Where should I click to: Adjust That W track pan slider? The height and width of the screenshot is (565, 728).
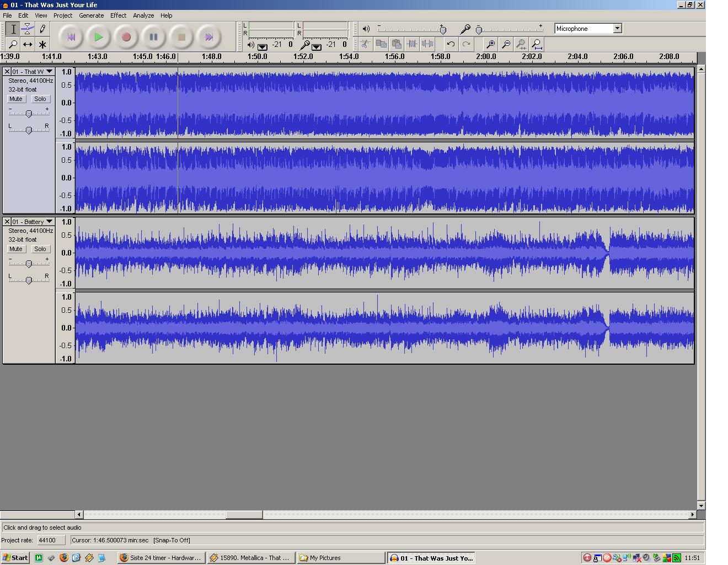click(x=29, y=130)
